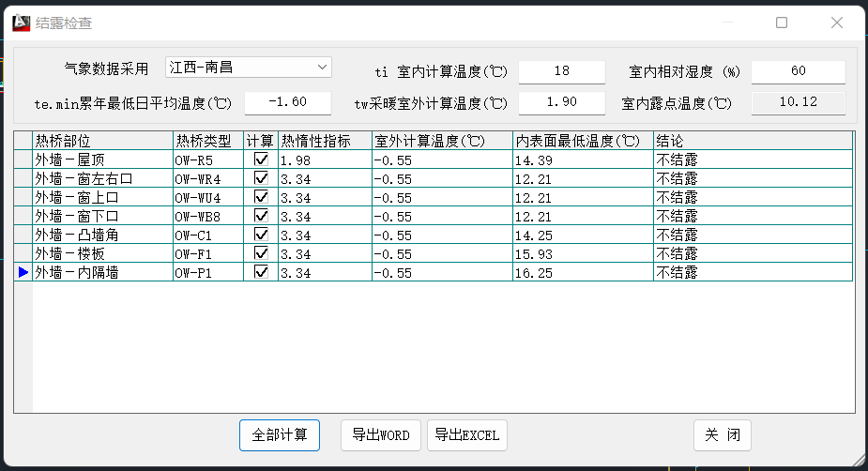Open the 气象数据采用 city dropdown
The height and width of the screenshot is (471, 868).
coord(322,68)
